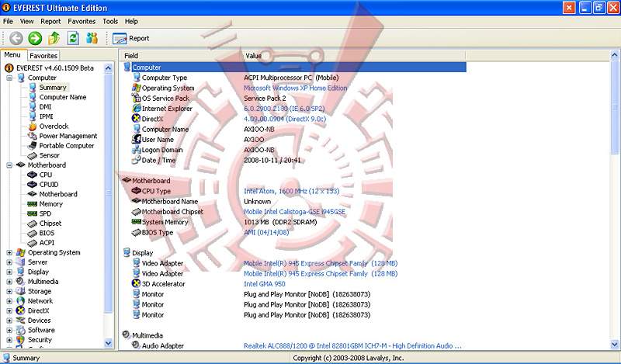The width and height of the screenshot is (621, 364).
Task: Click the main panel scroll down arrow
Action: tap(615, 345)
